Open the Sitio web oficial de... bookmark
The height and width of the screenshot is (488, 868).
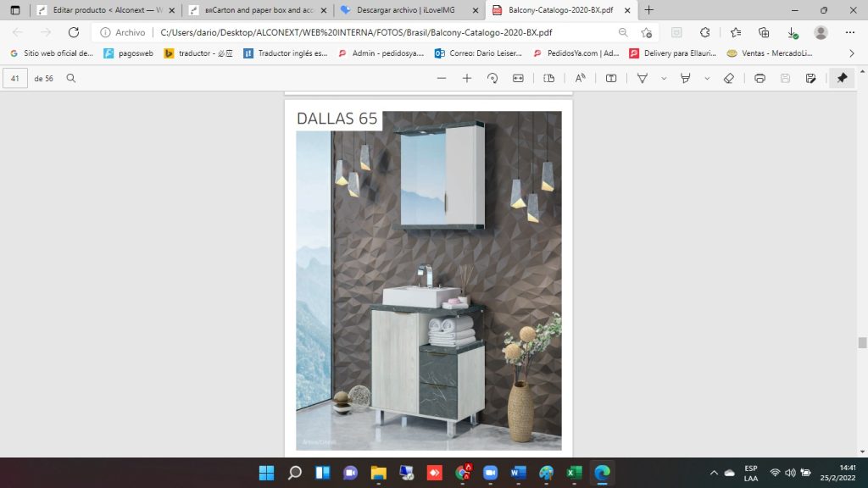[x=52, y=53]
